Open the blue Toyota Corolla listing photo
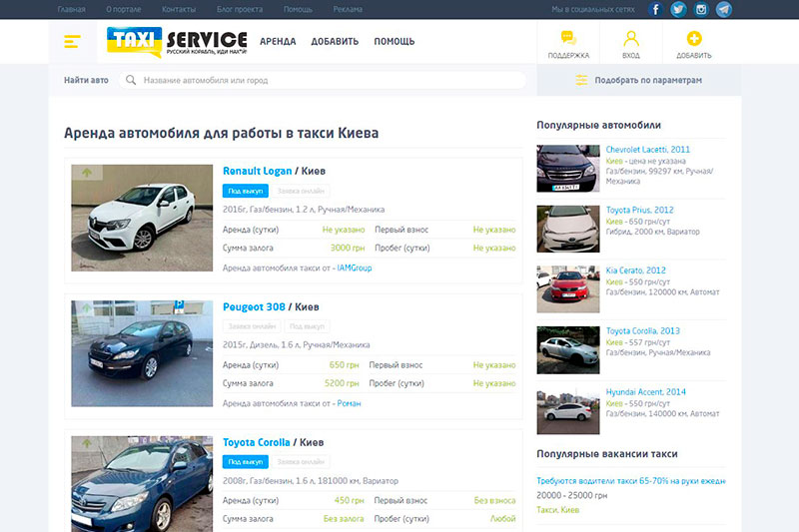Image resolution: width=799 pixels, height=532 pixels. pos(142,484)
